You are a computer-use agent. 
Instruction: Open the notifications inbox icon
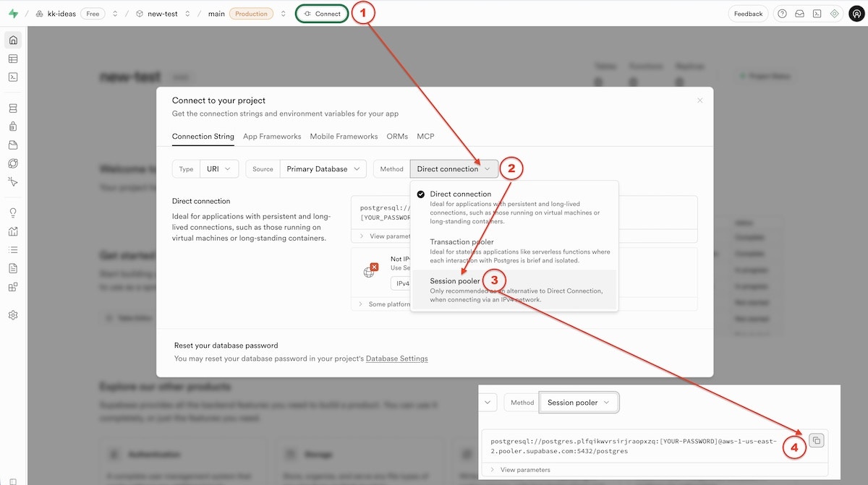click(799, 14)
